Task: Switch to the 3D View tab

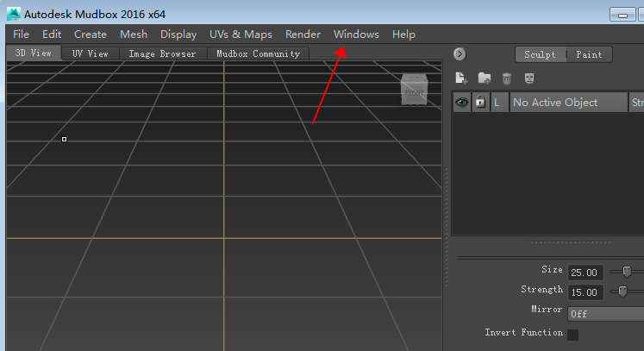Action: coord(34,53)
